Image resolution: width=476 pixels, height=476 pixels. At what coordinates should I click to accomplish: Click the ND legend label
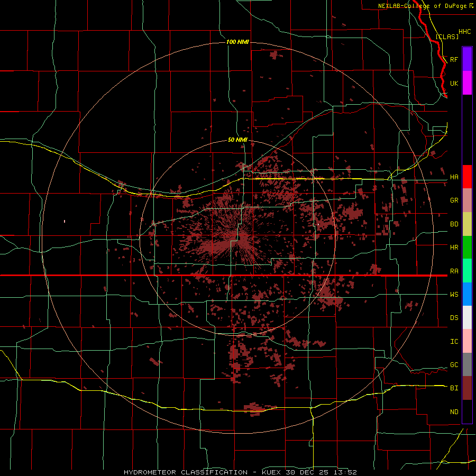454,411
